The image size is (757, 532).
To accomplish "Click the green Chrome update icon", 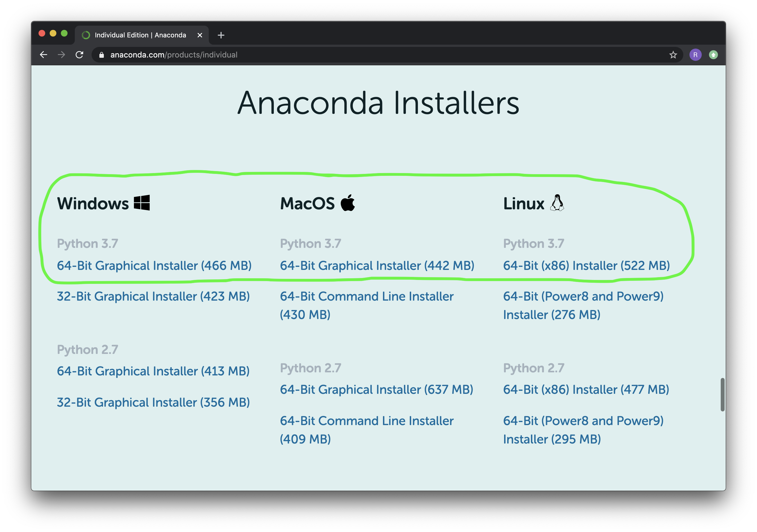I will [713, 55].
